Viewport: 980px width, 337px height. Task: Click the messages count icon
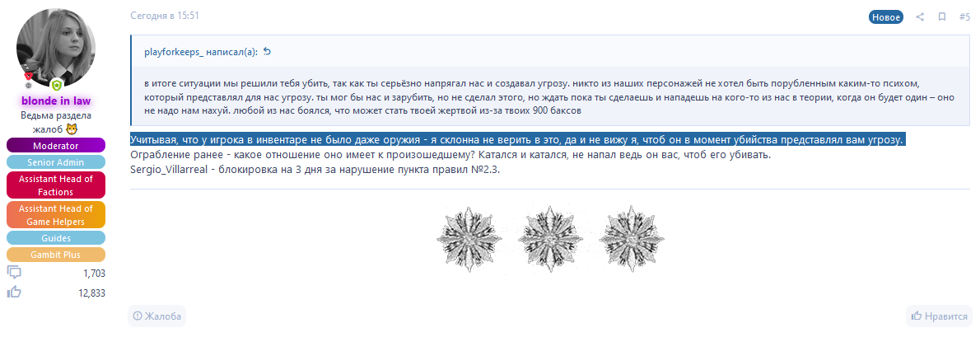14,273
